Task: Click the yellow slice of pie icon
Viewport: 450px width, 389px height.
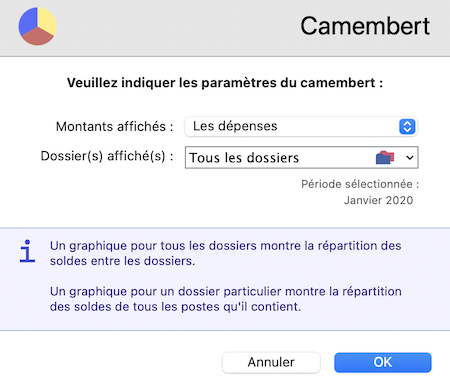Action: [x=47, y=20]
